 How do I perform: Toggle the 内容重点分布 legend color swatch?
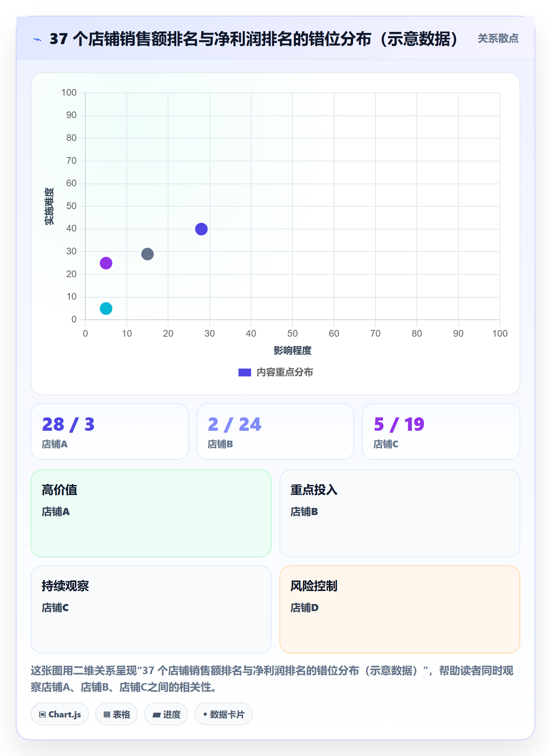[244, 372]
